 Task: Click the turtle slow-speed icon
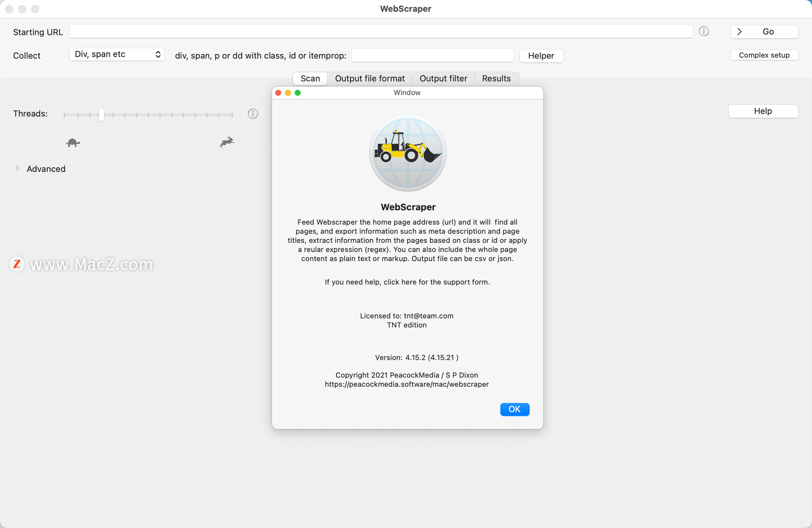73,143
